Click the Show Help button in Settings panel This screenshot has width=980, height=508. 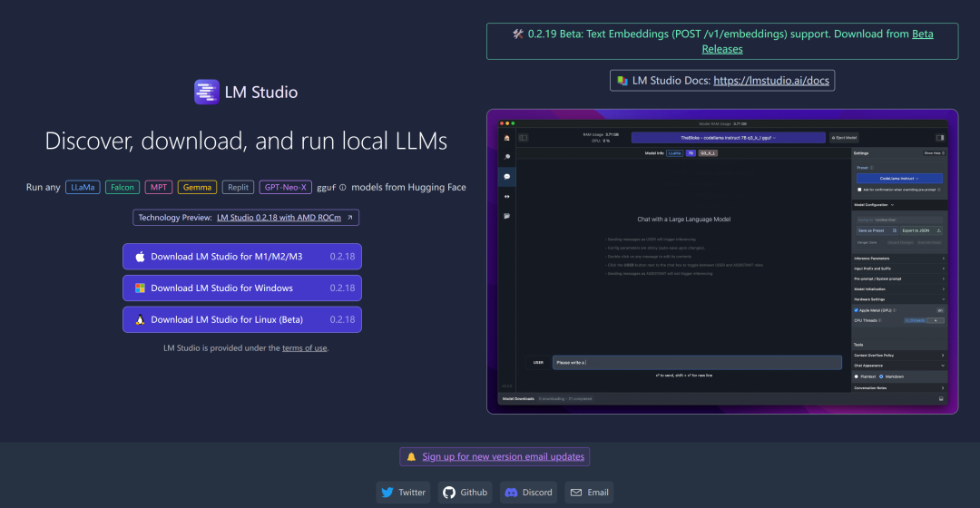(935, 153)
